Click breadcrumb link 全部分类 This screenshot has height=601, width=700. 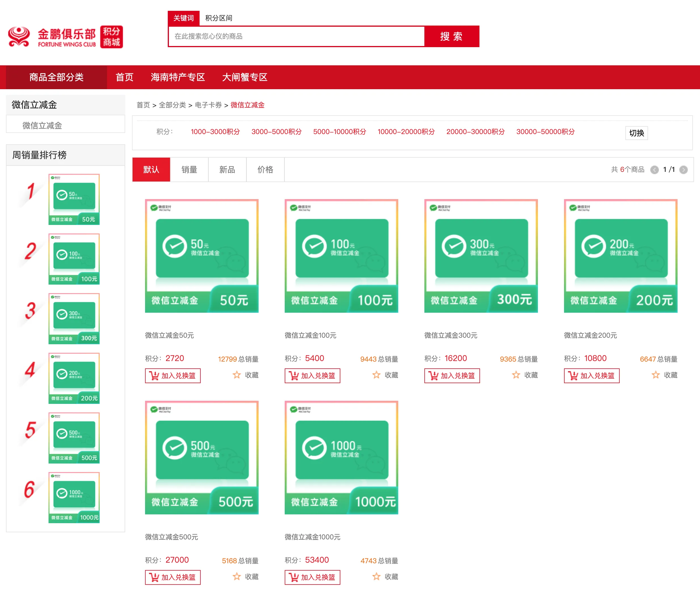click(172, 105)
